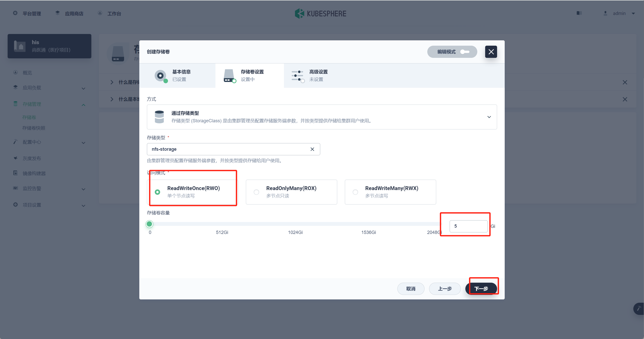Select ReadOnlyMany(ROX) access mode
Viewport: 644px width, 339px height.
[292, 192]
